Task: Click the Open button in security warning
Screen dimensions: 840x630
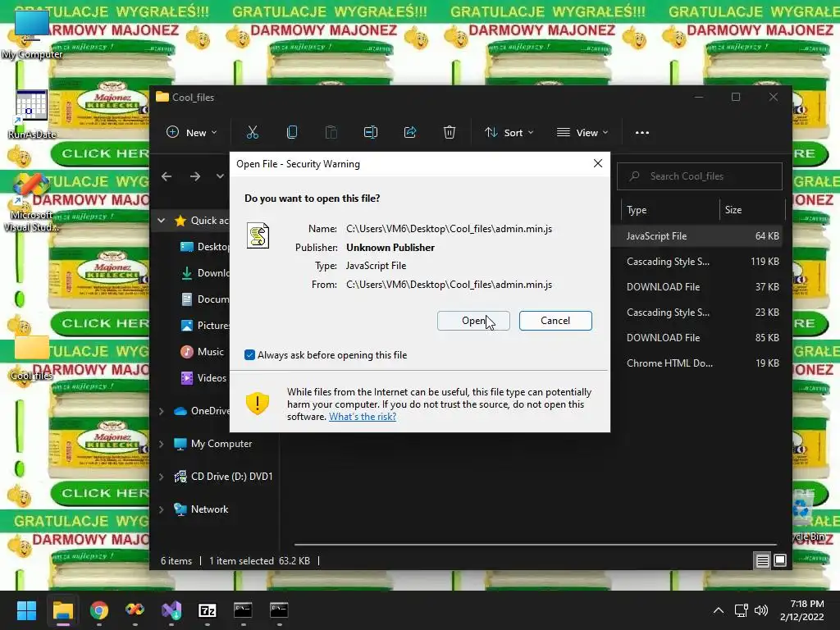Action: pos(473,321)
